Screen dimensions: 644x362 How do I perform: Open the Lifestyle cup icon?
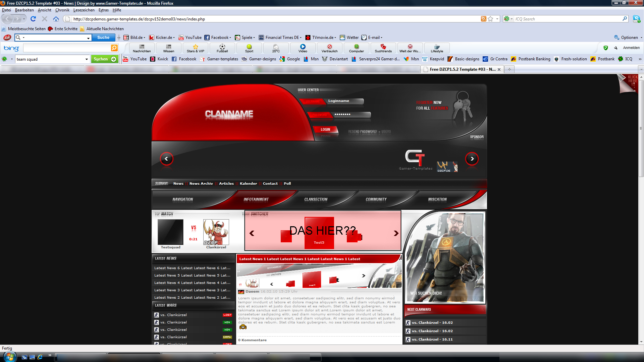[x=437, y=47]
